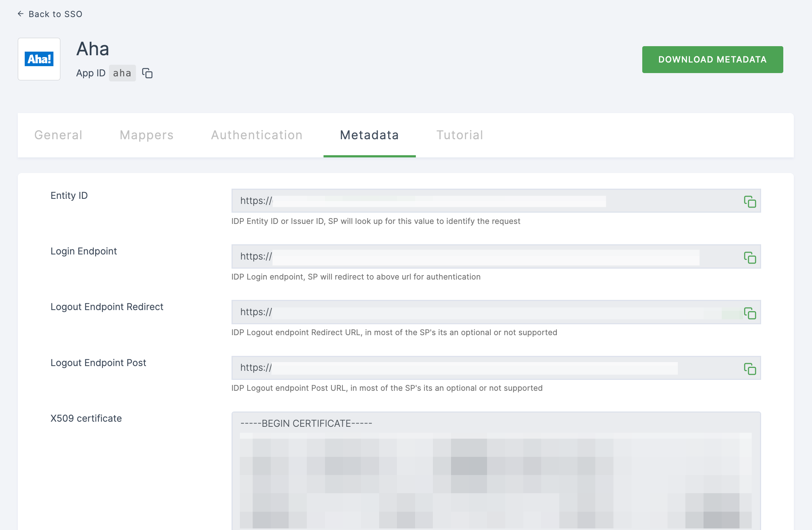Click the 'Login Endpoint' label
The width and height of the screenshot is (812, 530).
[x=84, y=251]
